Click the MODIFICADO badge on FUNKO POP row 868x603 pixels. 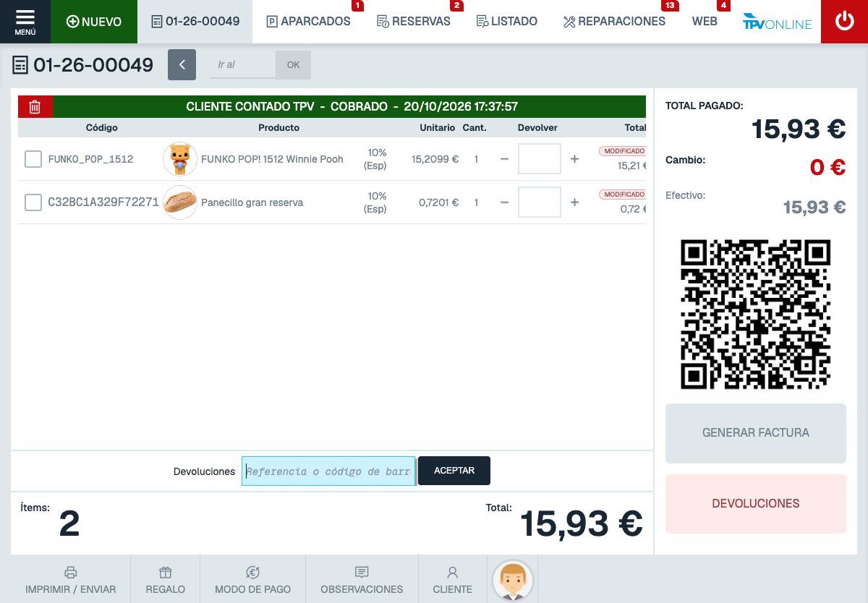[x=623, y=151]
